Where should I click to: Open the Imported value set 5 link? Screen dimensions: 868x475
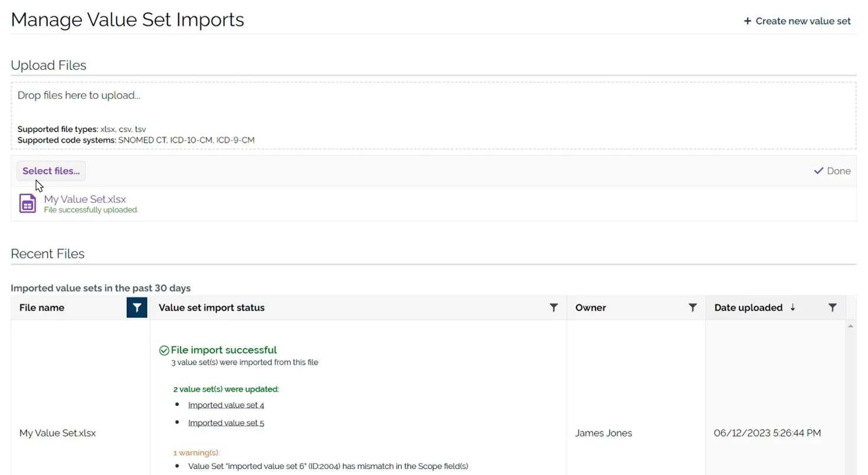point(226,423)
